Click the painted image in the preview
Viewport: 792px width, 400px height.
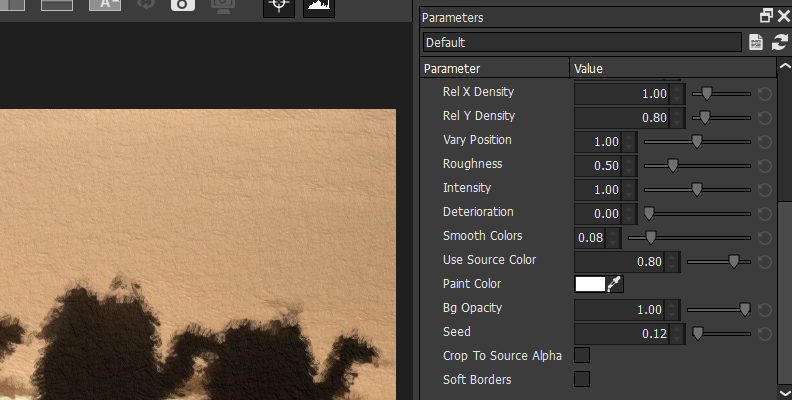[x=197, y=255]
